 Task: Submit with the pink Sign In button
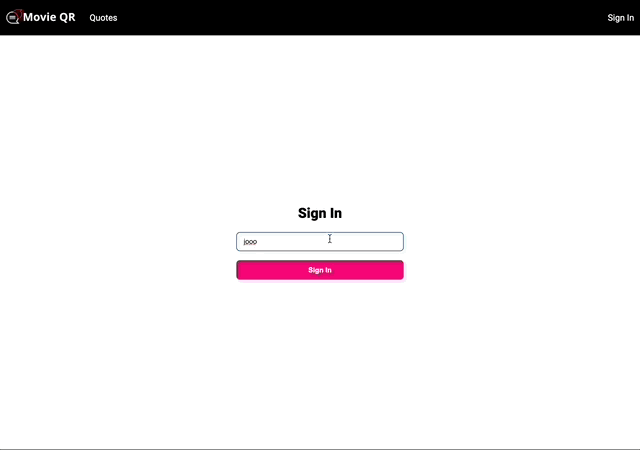[320, 270]
